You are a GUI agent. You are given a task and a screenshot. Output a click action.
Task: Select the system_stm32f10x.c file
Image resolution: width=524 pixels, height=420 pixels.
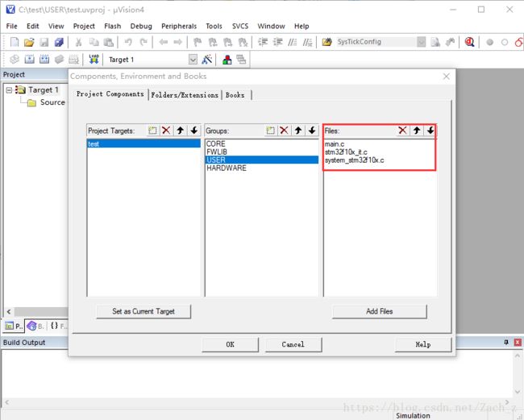click(x=380, y=160)
